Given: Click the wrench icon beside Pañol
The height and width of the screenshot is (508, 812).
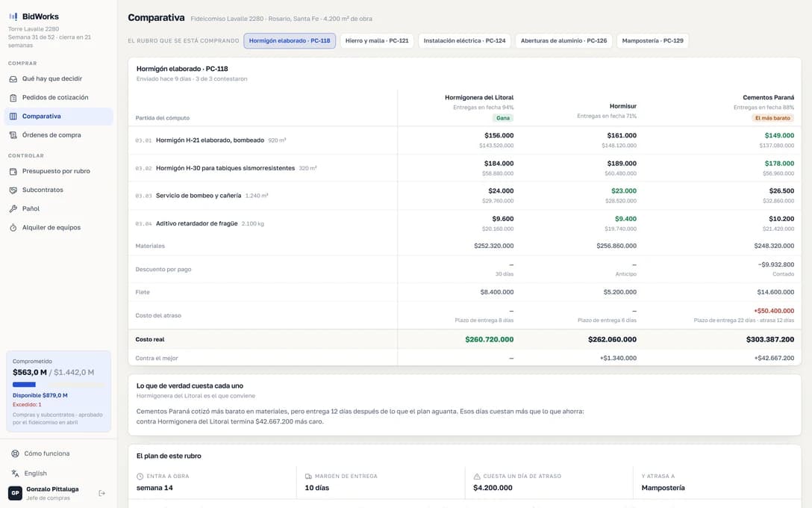Looking at the screenshot, I should [13, 209].
